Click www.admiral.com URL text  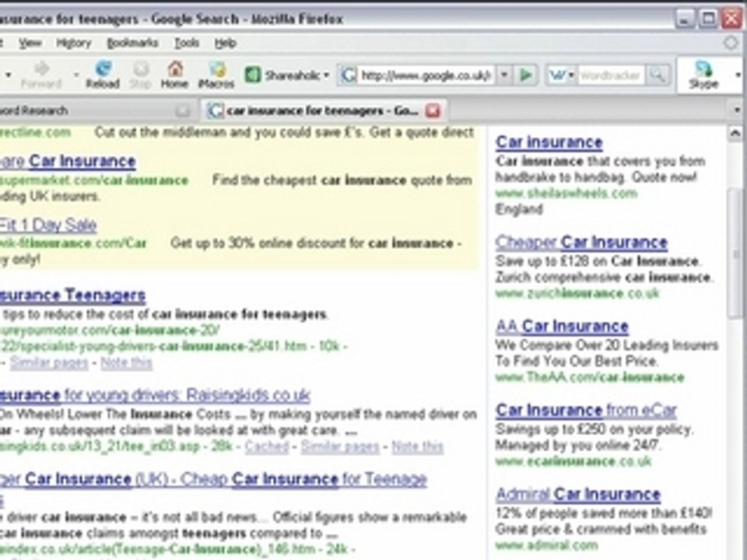[x=546, y=544]
